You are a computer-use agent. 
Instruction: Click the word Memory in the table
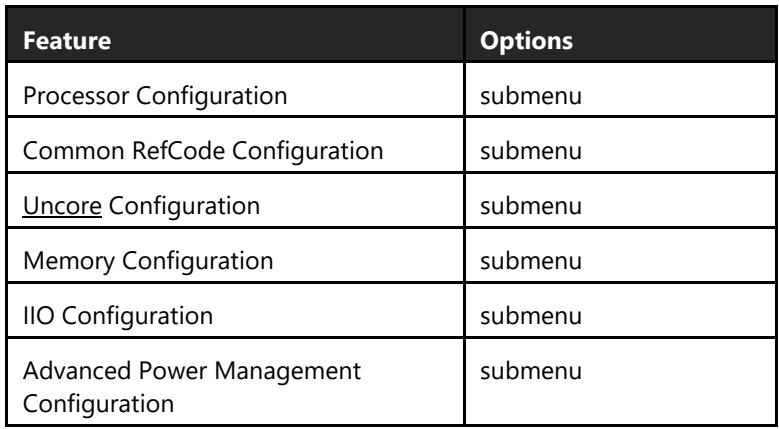pos(69,262)
